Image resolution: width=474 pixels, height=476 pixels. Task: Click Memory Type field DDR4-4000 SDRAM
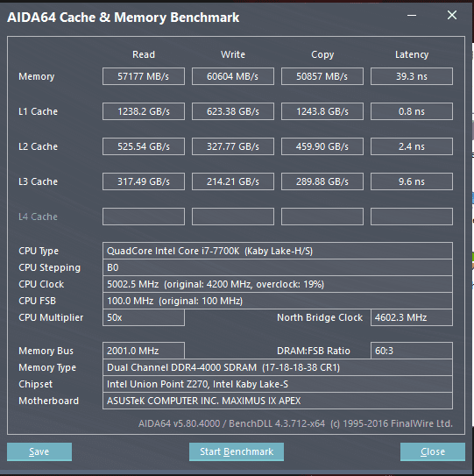coord(278,367)
